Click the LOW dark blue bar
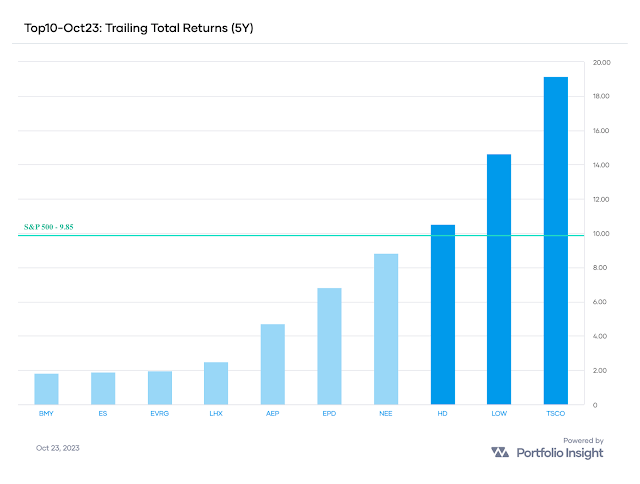The image size is (640, 484). tap(499, 279)
